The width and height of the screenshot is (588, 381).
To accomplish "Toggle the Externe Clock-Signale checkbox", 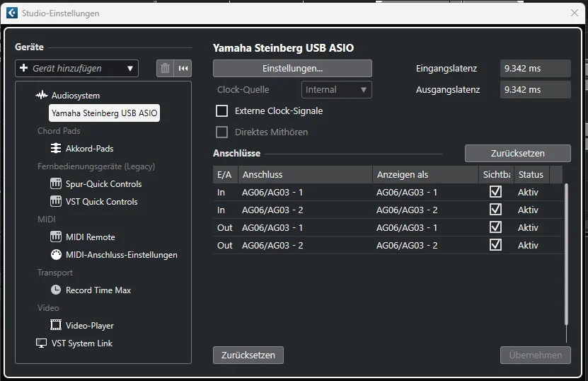I will click(222, 110).
